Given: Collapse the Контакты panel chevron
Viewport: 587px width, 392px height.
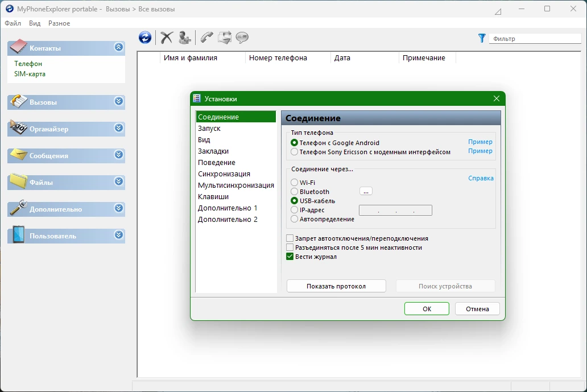Looking at the screenshot, I should [119, 47].
